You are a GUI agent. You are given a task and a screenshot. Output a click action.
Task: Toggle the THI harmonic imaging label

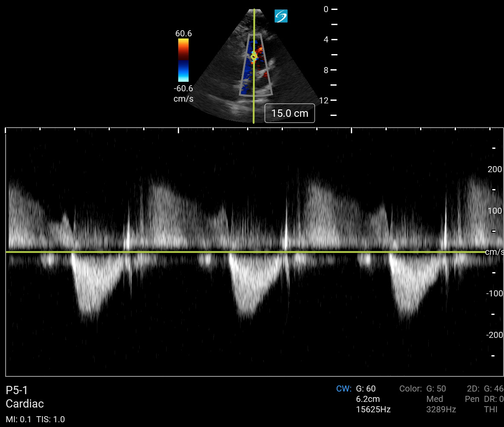tap(491, 409)
